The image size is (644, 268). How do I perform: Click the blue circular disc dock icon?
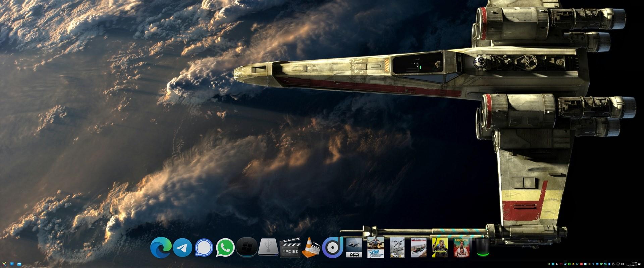tap(332, 248)
